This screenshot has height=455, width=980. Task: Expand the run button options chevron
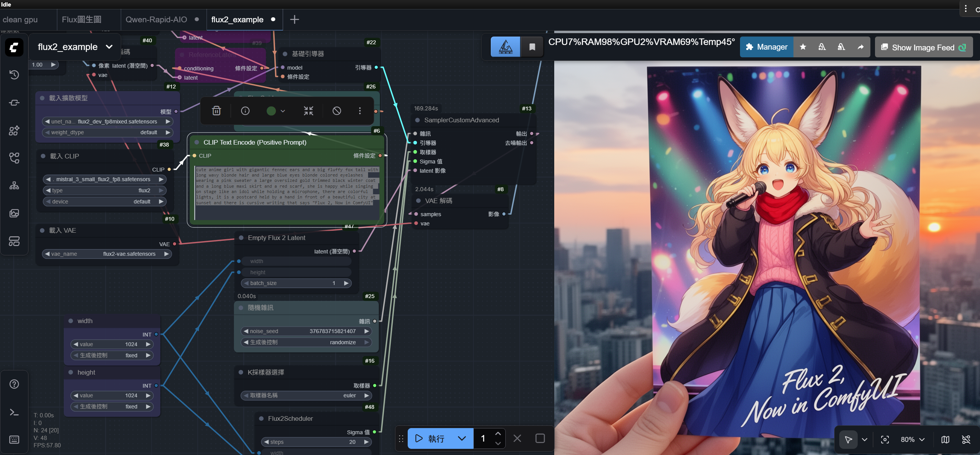[462, 438]
